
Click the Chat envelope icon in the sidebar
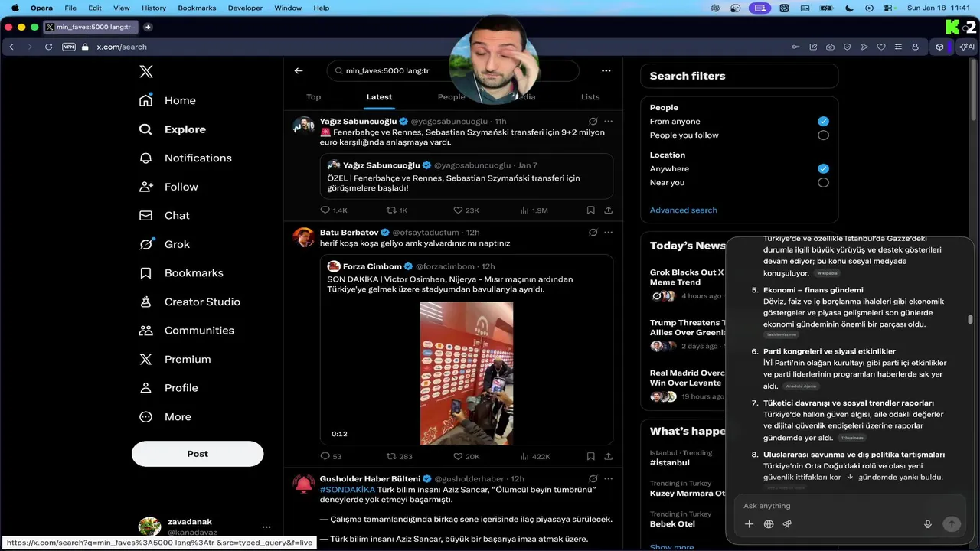145,216
